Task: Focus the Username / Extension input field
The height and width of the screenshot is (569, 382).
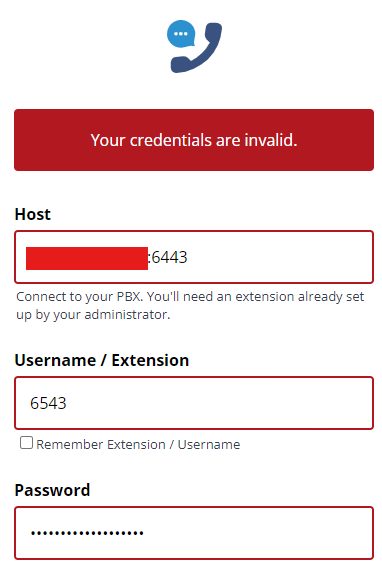Action: pos(194,403)
